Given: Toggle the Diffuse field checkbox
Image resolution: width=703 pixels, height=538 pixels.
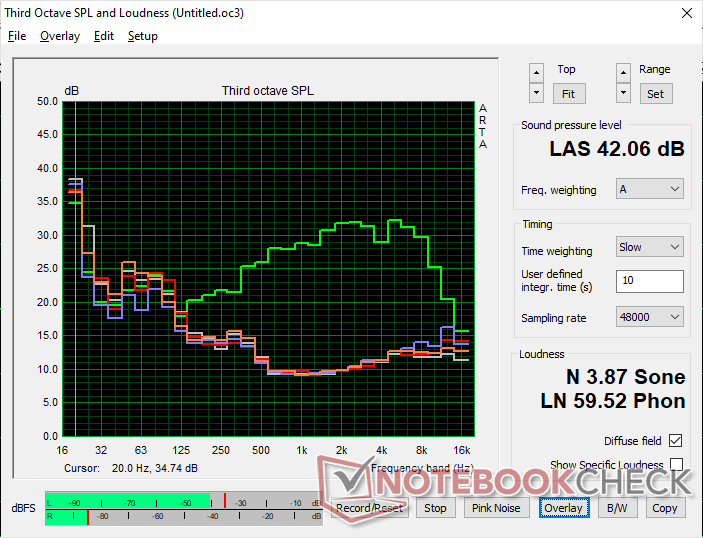Looking at the screenshot, I should (x=677, y=441).
